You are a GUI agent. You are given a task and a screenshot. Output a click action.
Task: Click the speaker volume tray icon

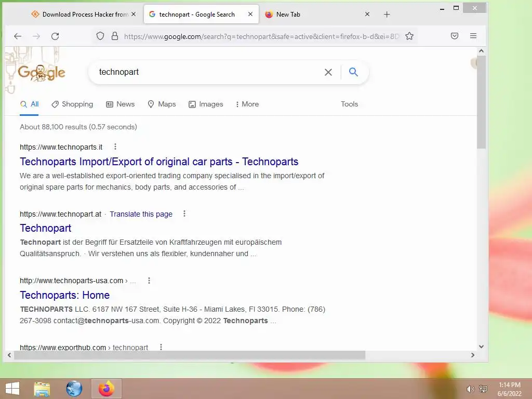[470, 389]
